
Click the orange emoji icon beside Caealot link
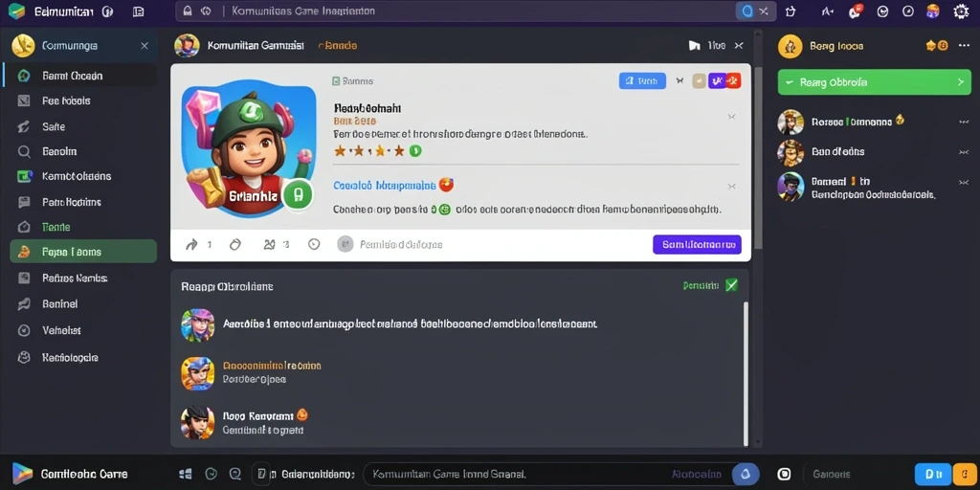[446, 185]
